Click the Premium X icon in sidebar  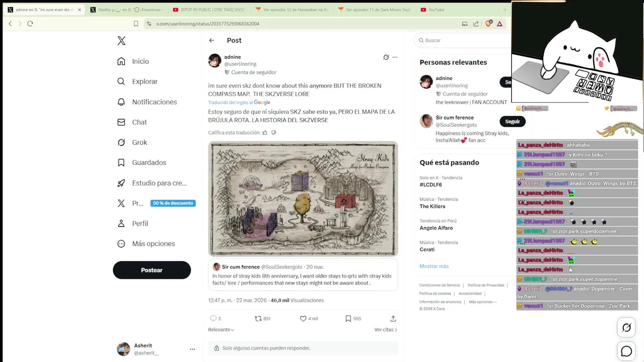121,203
